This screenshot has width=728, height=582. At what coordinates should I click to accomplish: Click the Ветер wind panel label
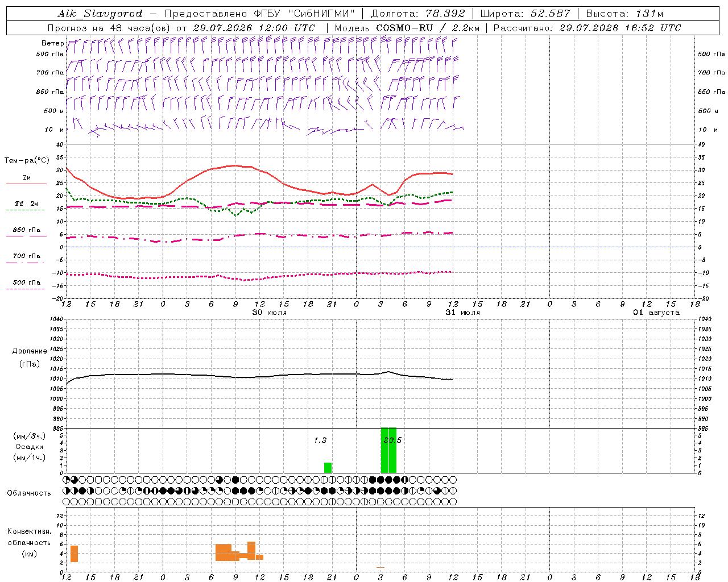click(x=52, y=43)
